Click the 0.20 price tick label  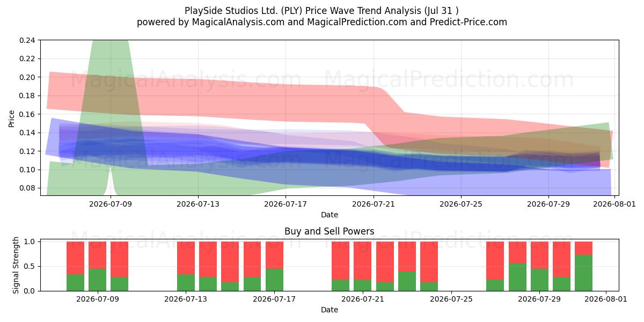(x=27, y=77)
